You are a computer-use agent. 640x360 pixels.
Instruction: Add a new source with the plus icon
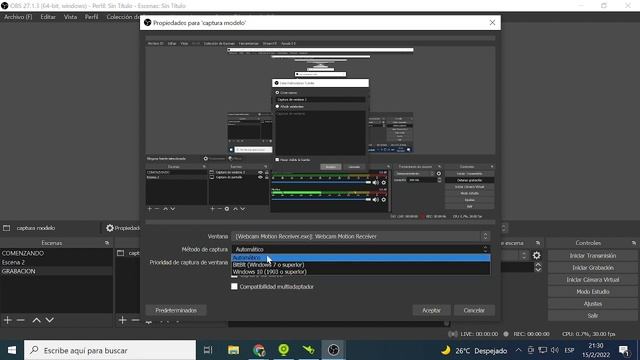122,320
